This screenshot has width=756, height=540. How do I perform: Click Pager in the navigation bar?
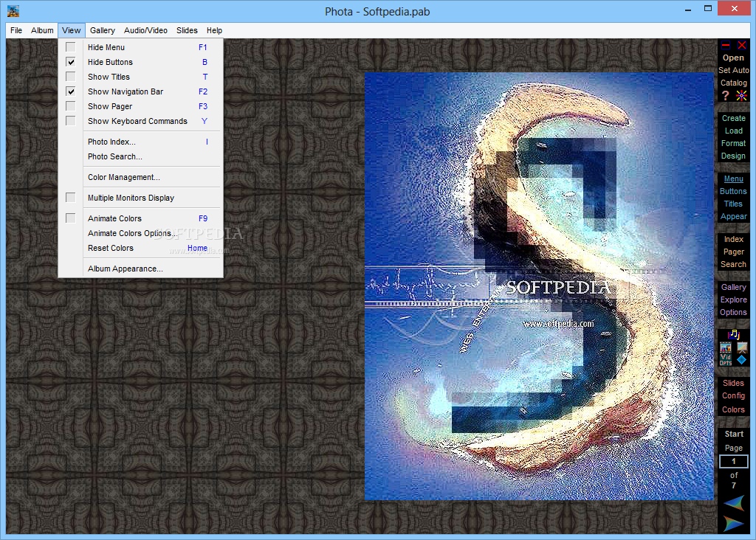click(x=733, y=252)
